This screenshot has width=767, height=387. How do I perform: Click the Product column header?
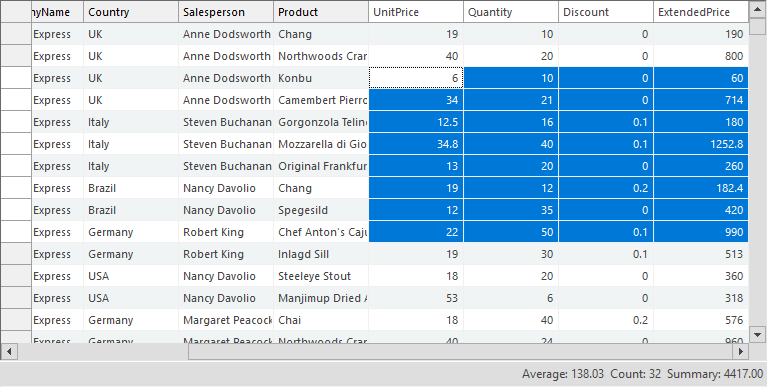(x=320, y=12)
